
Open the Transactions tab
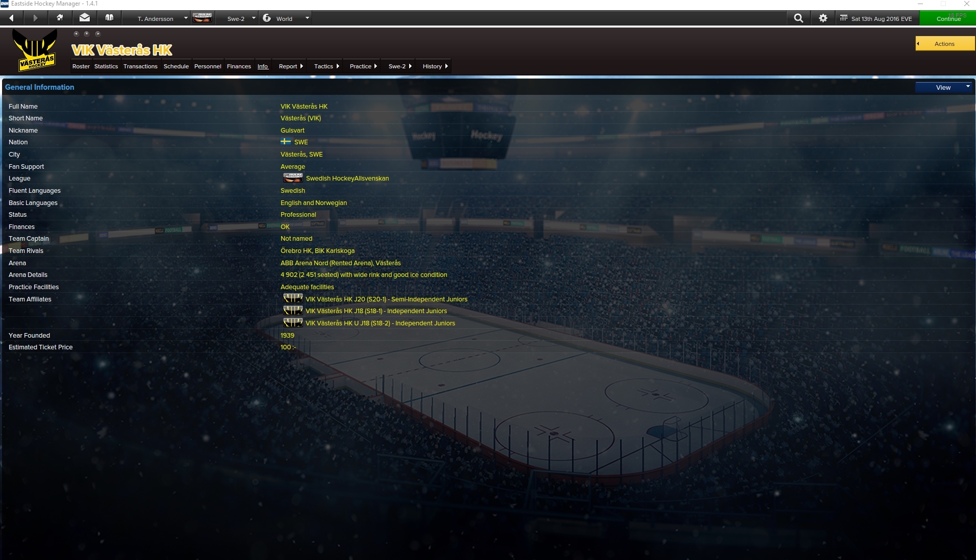click(x=140, y=66)
